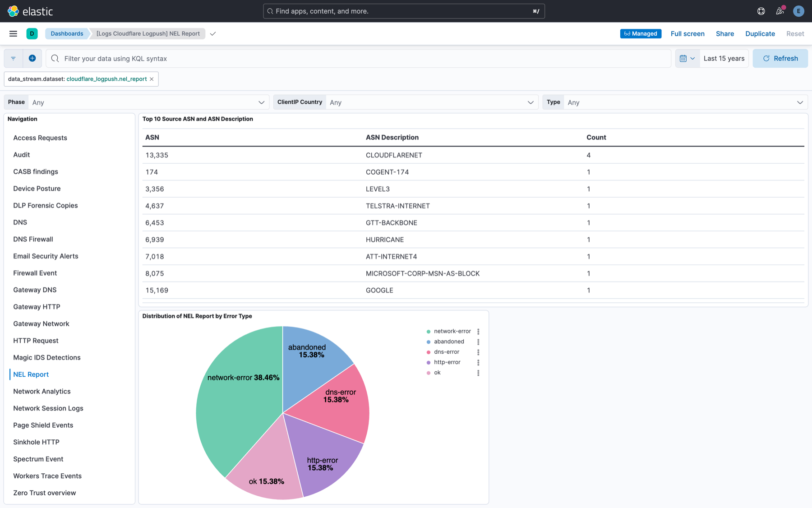The image size is (812, 508).
Task: Open options for http-error legend item
Action: pos(478,362)
